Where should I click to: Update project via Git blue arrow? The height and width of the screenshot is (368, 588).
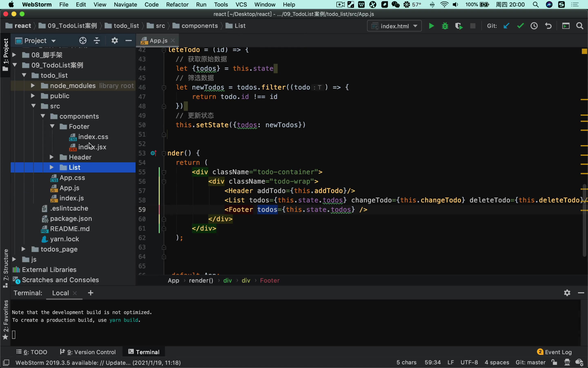click(x=506, y=26)
